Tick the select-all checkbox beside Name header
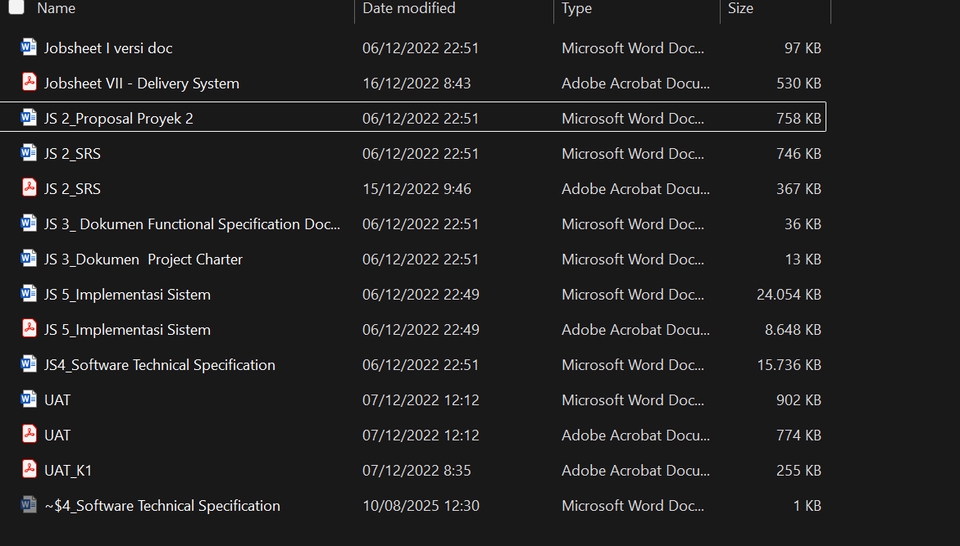Image resolution: width=960 pixels, height=546 pixels. point(16,7)
